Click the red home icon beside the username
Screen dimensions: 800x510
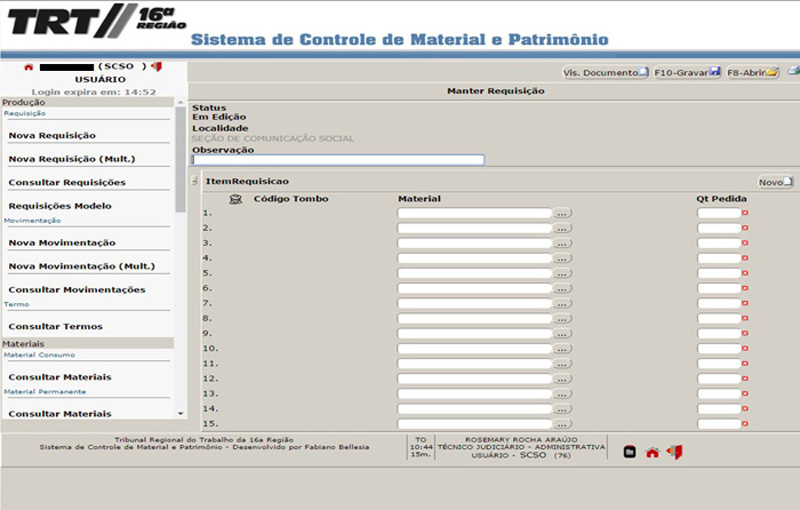pos(29,67)
